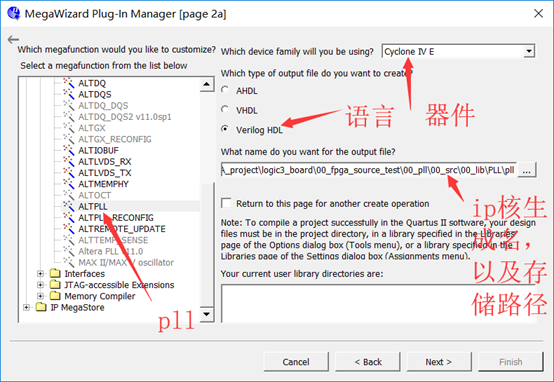Click the ALTDQ megafunction icon
The height and width of the screenshot is (382, 554).
click(x=69, y=83)
